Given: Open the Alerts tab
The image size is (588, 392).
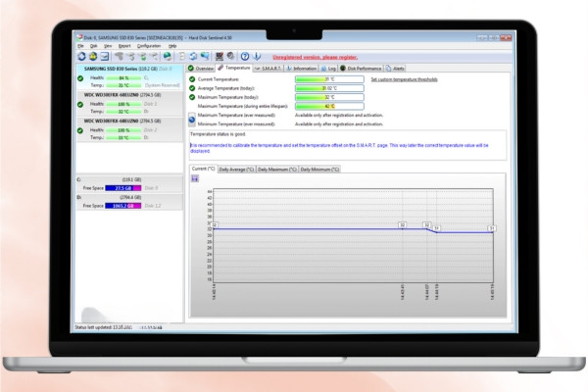Looking at the screenshot, I should click(395, 69).
